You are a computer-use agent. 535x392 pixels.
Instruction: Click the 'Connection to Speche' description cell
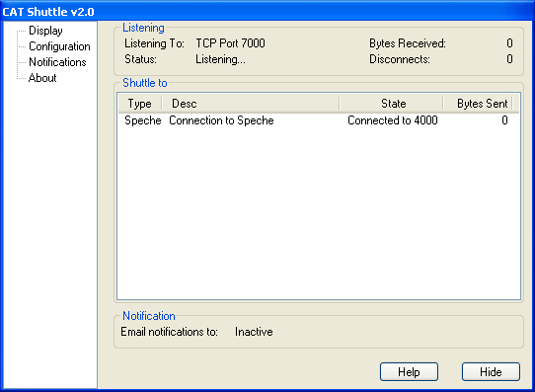pos(221,120)
